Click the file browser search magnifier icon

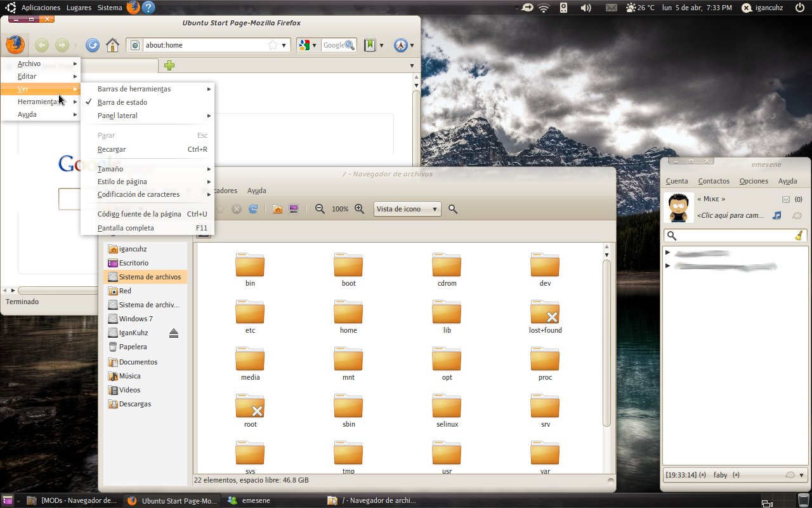(x=453, y=209)
